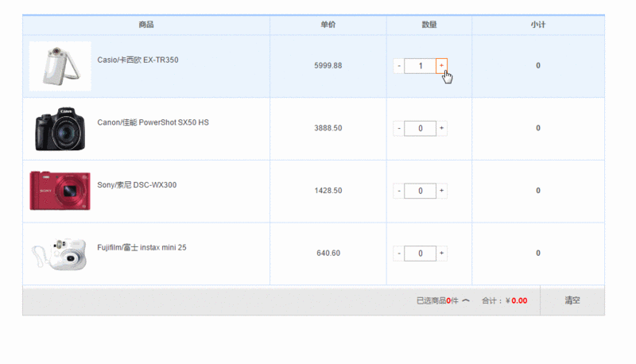The height and width of the screenshot is (364, 636).
Task: Click product name Sony/索尼 DSC-WX300
Action: [x=137, y=185]
